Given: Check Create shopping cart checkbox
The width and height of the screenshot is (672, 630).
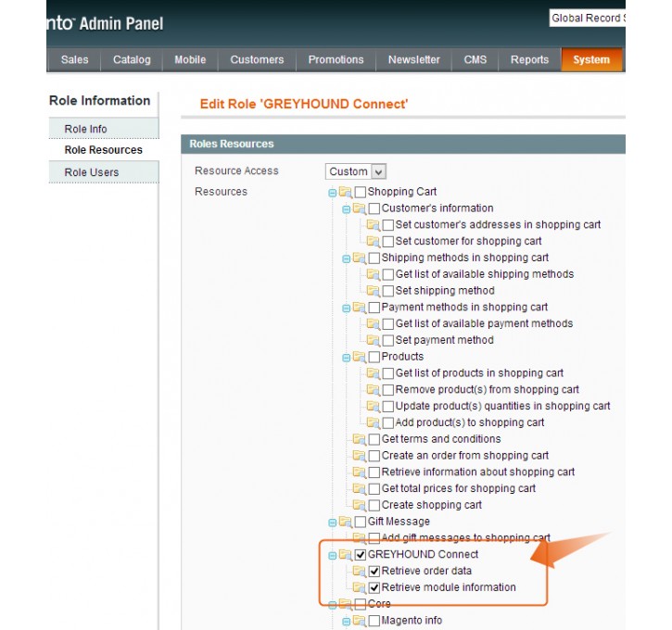Looking at the screenshot, I should tap(374, 505).
